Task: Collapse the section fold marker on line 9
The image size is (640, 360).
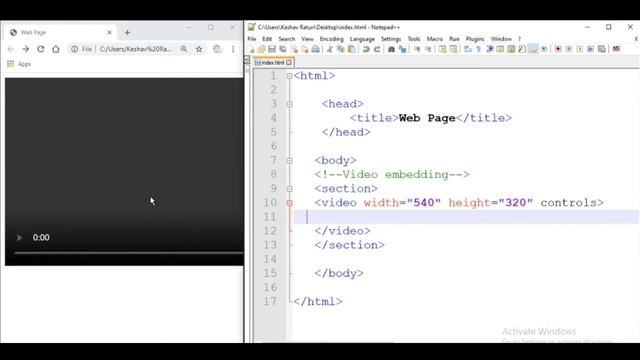Action: tap(289, 189)
